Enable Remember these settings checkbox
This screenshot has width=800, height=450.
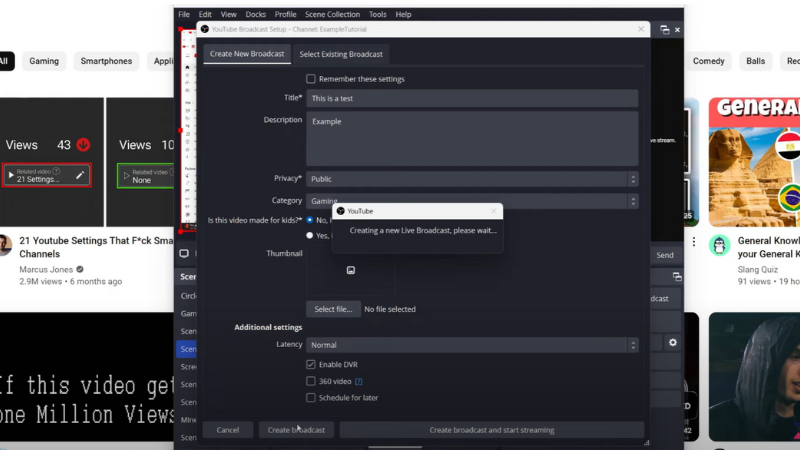[311, 79]
